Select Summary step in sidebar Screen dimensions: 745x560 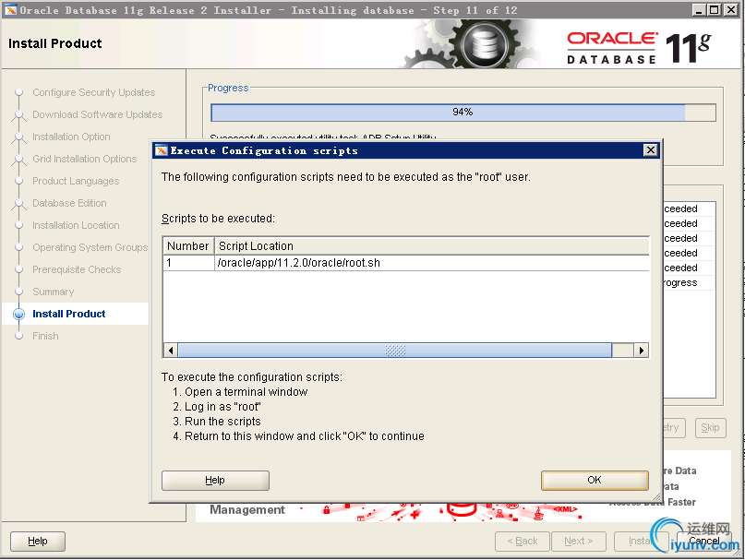pos(54,292)
